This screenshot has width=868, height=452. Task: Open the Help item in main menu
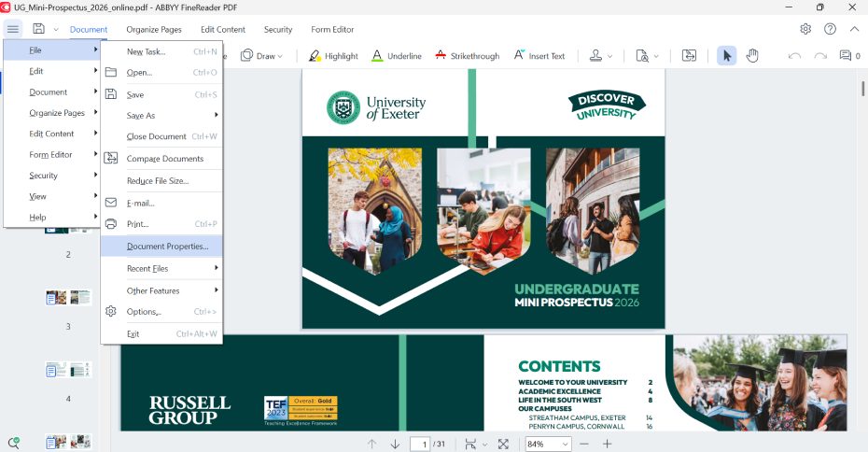click(x=52, y=218)
